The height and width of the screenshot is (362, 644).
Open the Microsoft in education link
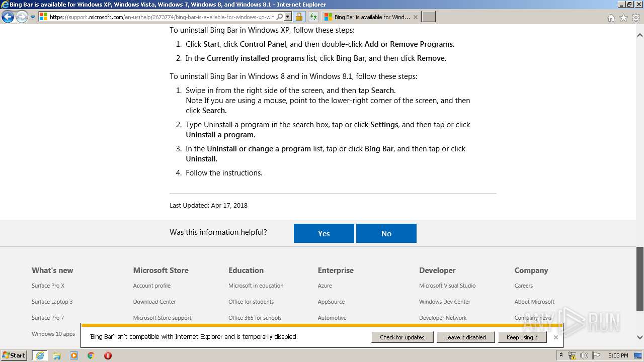point(256,286)
